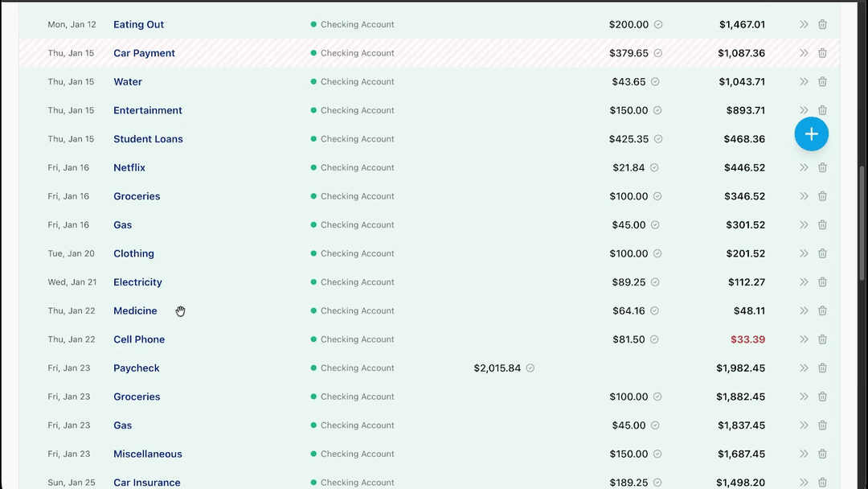Delete the Miscellaneous transaction
This screenshot has height=489, width=868.
[x=822, y=454]
